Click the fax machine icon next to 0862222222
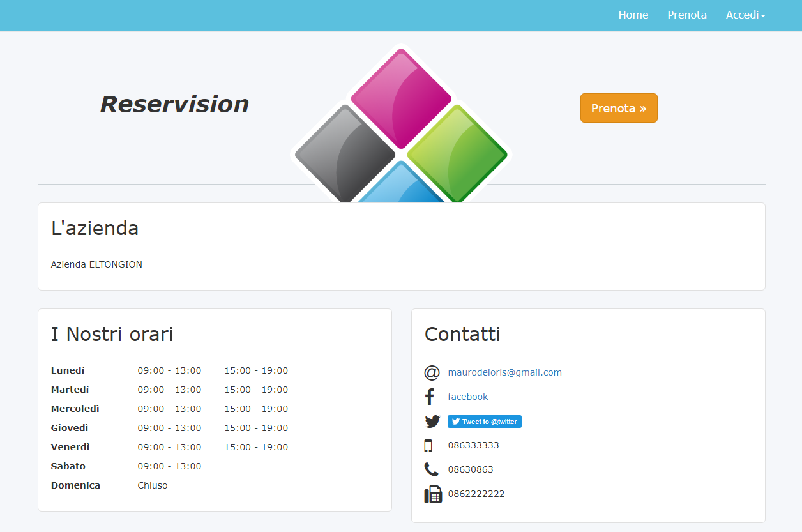This screenshot has height=532, width=802. pos(433,494)
